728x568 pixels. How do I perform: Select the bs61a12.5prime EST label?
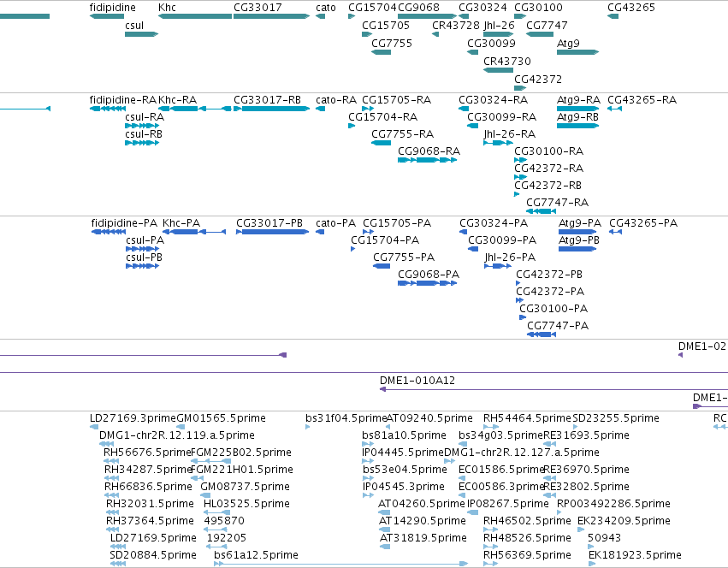[x=257, y=555]
